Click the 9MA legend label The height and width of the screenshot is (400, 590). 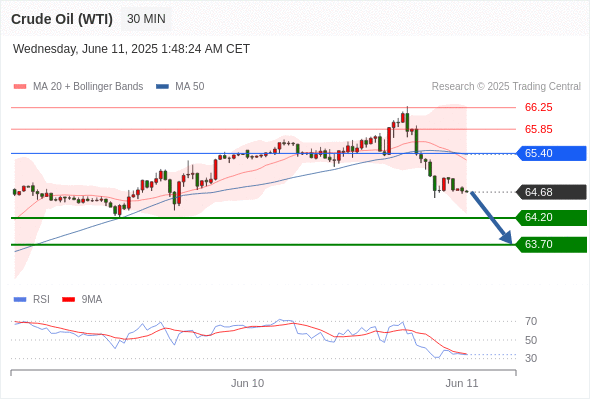(92, 300)
